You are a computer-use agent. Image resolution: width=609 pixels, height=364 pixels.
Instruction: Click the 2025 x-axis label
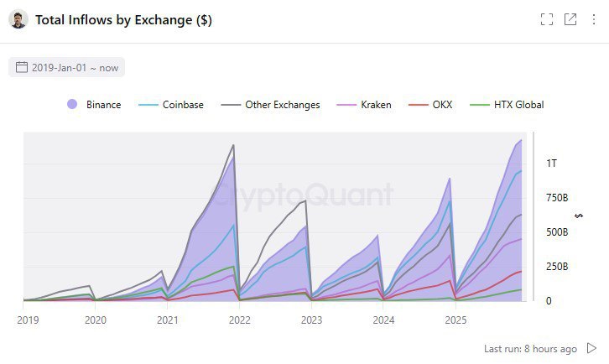pyautogui.click(x=455, y=320)
